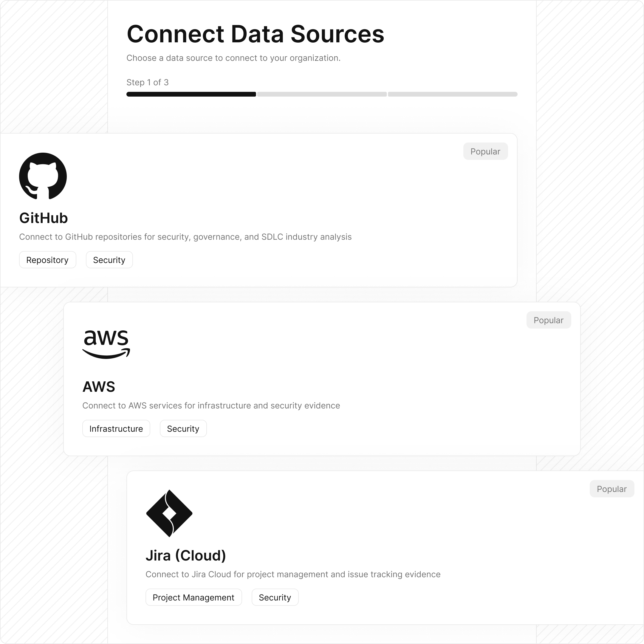This screenshot has height=644, width=644.
Task: Click the third step progress segment
Action: (452, 94)
